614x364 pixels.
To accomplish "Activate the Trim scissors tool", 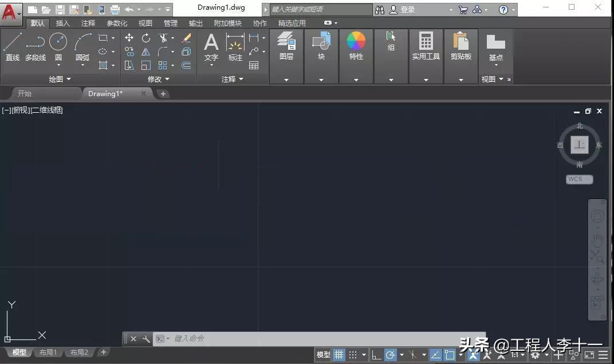I will pyautogui.click(x=163, y=38).
